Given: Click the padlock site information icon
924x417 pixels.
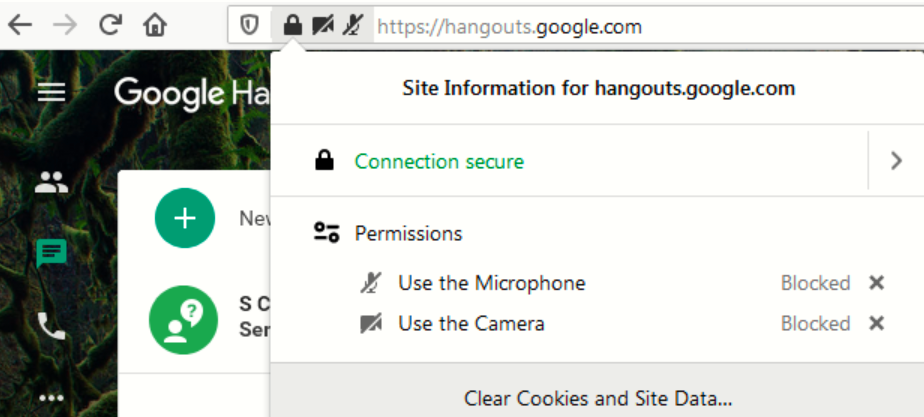Looking at the screenshot, I should pos(292,26).
